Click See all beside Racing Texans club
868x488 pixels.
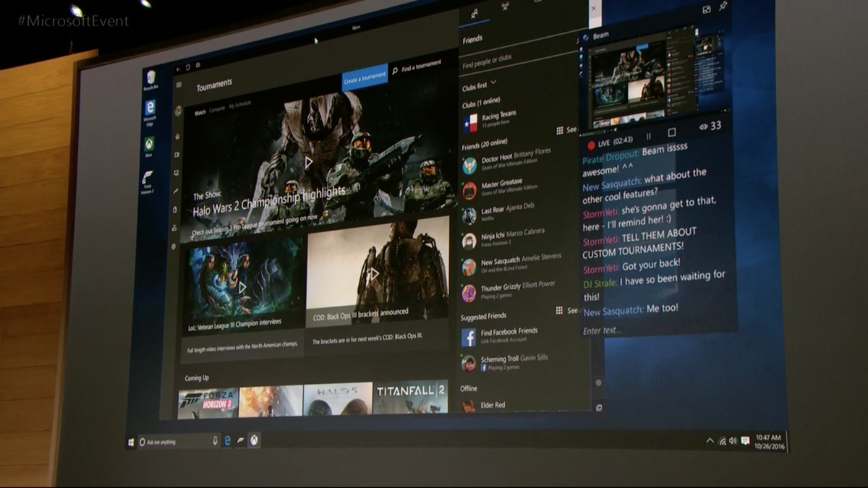pos(566,130)
